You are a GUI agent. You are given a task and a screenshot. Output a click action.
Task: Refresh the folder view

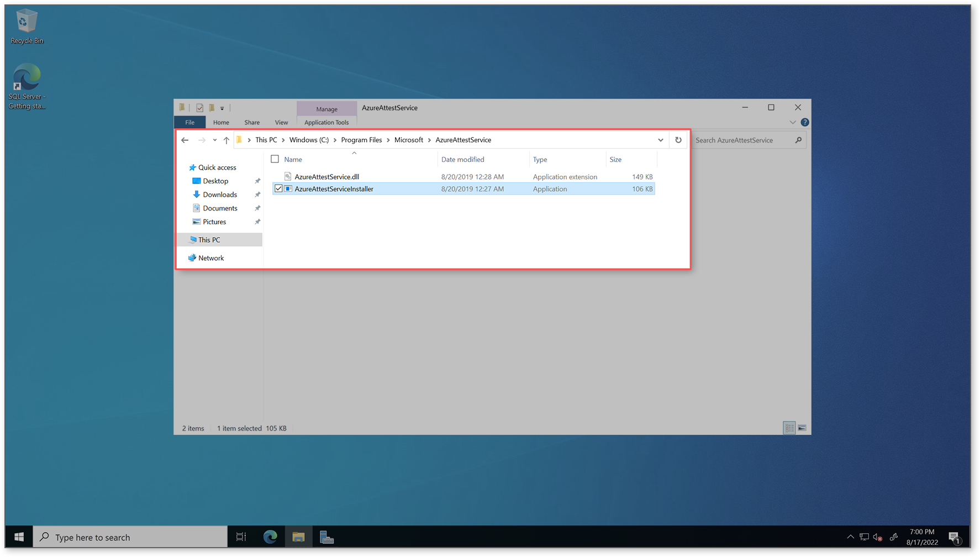(x=678, y=140)
